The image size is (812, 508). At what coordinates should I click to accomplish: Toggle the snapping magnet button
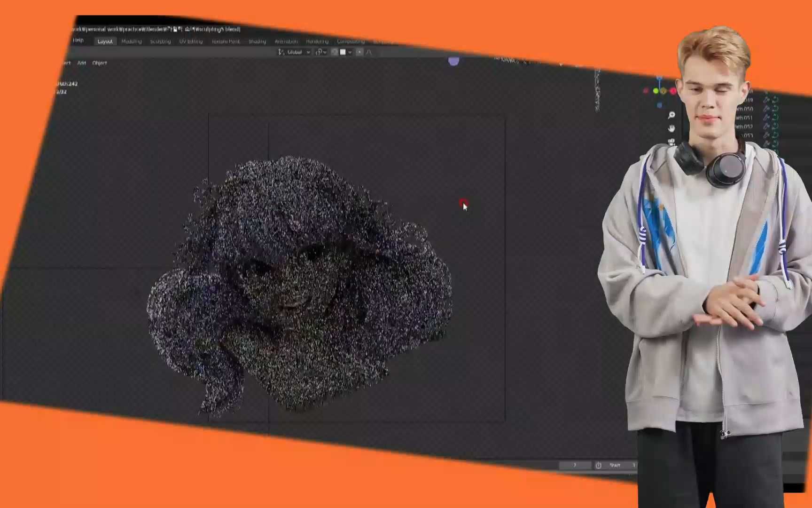335,52
